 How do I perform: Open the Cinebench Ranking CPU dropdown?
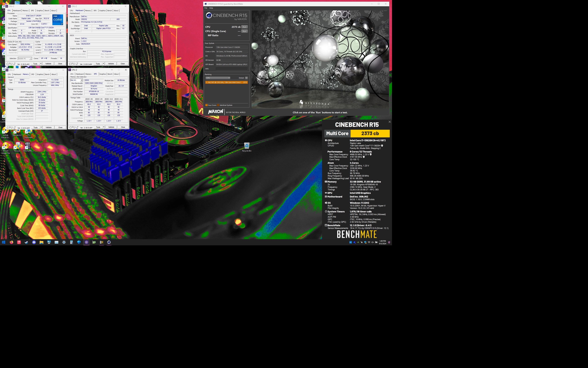tap(218, 78)
